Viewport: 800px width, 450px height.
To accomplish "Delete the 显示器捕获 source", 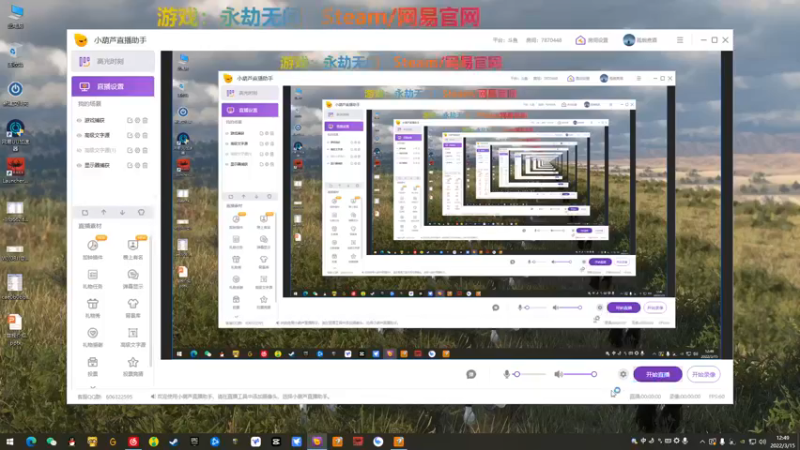I will pyautogui.click(x=145, y=165).
